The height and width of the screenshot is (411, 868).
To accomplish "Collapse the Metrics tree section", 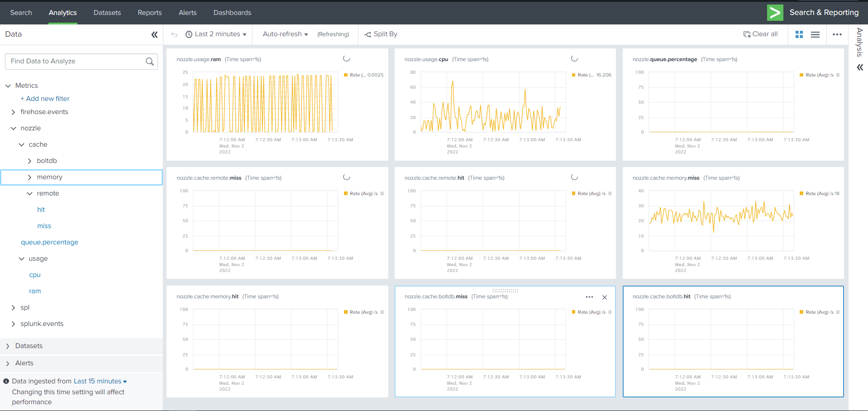I will 8,86.
